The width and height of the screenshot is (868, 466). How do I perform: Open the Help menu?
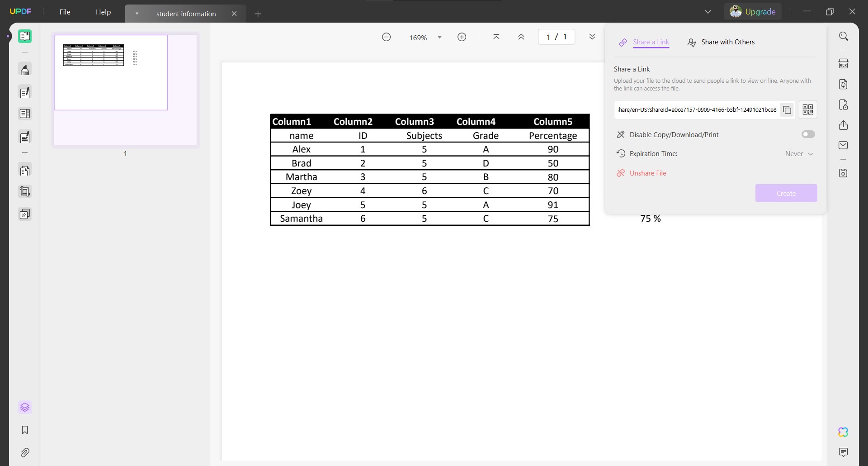(x=103, y=12)
